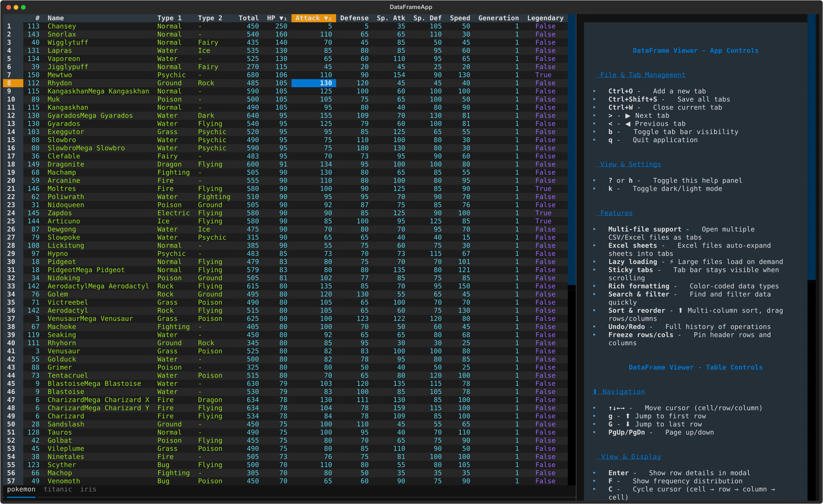Click the View & Settings heading link
Image resolution: width=823 pixels, height=504 pixels.
click(630, 164)
